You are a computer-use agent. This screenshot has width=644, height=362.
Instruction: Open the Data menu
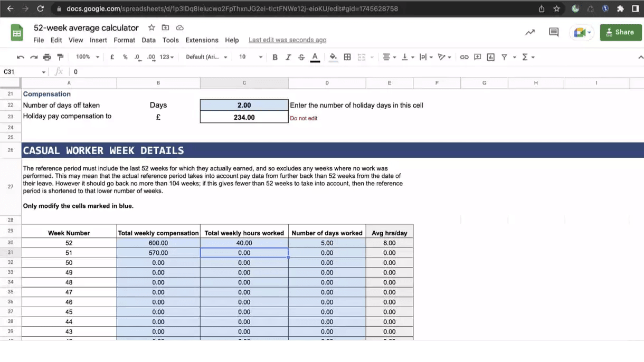point(148,40)
